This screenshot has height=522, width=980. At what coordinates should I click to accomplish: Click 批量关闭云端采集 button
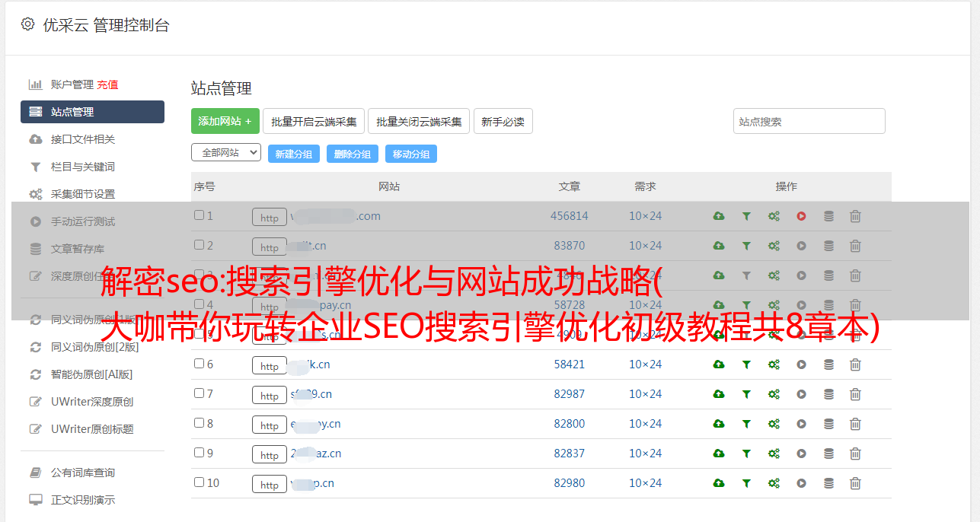[x=419, y=121]
